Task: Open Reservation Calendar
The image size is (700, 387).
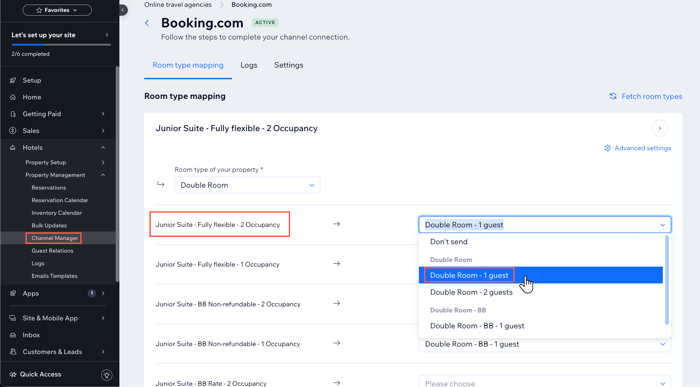Action: point(60,200)
